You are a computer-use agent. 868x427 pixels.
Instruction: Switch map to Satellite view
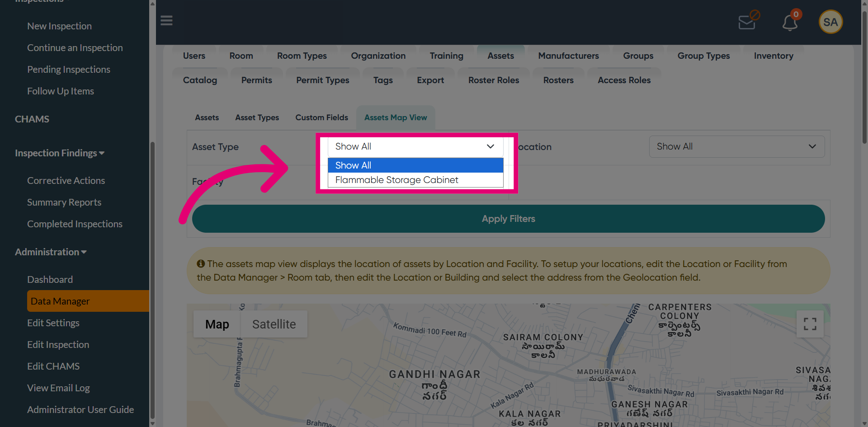click(x=274, y=324)
